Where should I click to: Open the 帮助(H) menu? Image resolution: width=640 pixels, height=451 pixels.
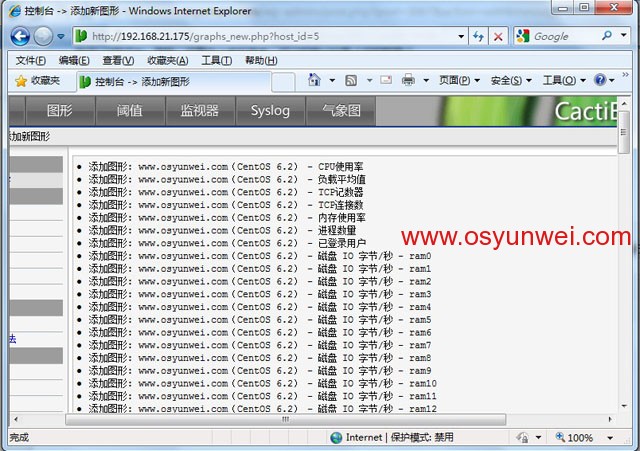click(x=261, y=61)
